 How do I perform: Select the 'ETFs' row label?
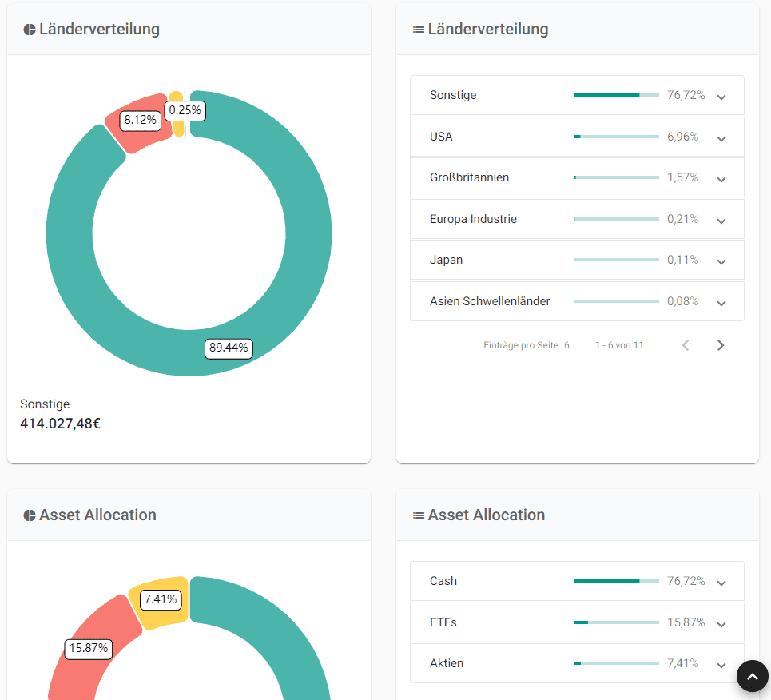click(x=443, y=622)
